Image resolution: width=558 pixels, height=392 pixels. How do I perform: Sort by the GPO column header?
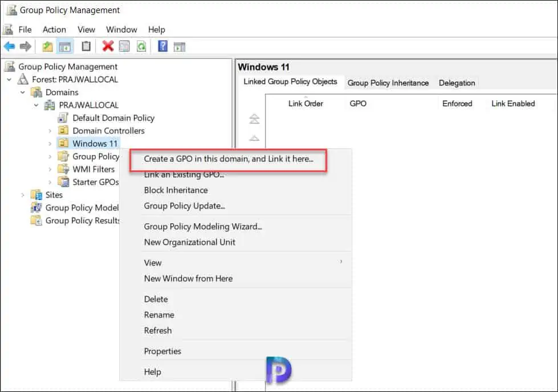click(x=358, y=104)
